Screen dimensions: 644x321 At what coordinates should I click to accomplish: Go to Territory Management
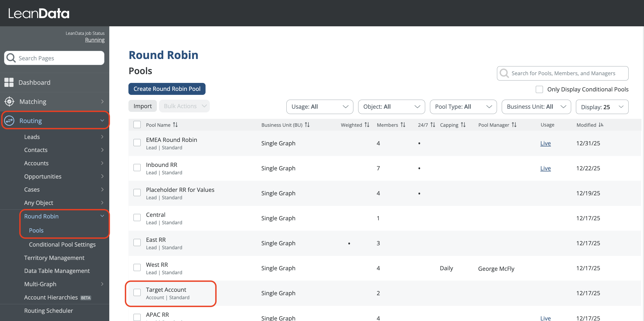tap(54, 258)
